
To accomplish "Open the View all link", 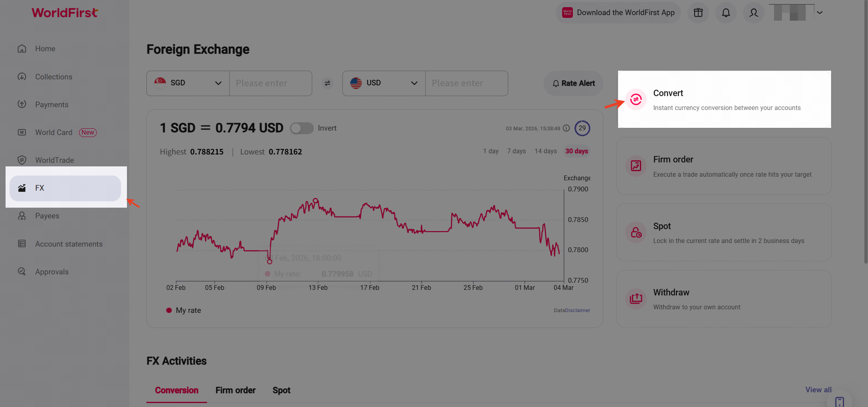I will pos(818,390).
